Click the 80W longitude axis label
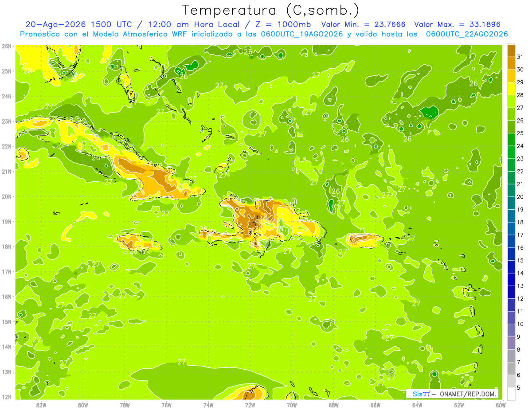 click(83, 405)
